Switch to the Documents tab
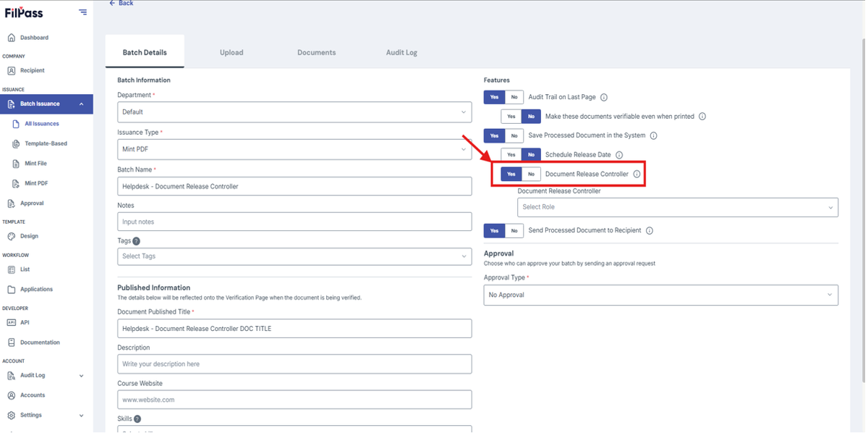 pyautogui.click(x=317, y=52)
